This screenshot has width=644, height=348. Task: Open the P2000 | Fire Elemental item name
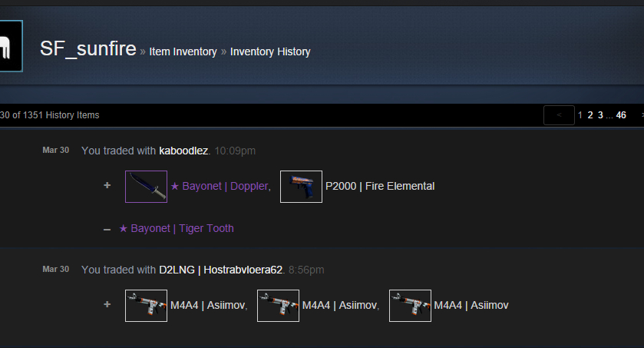point(380,186)
